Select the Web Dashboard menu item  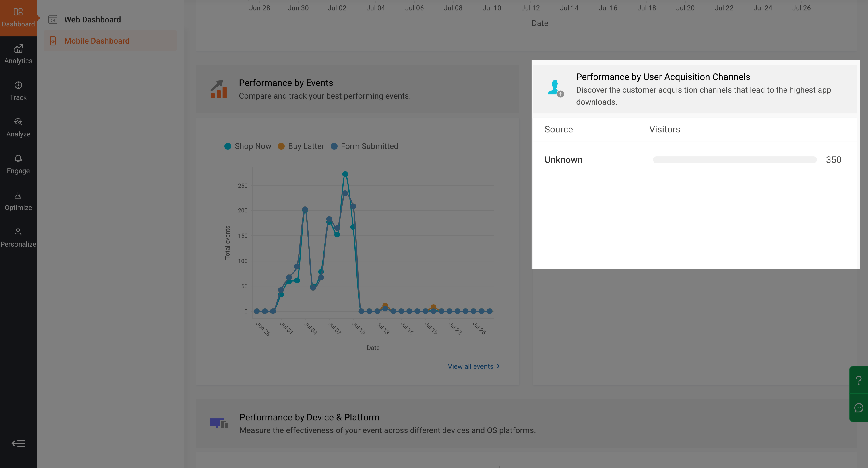click(x=110, y=19)
